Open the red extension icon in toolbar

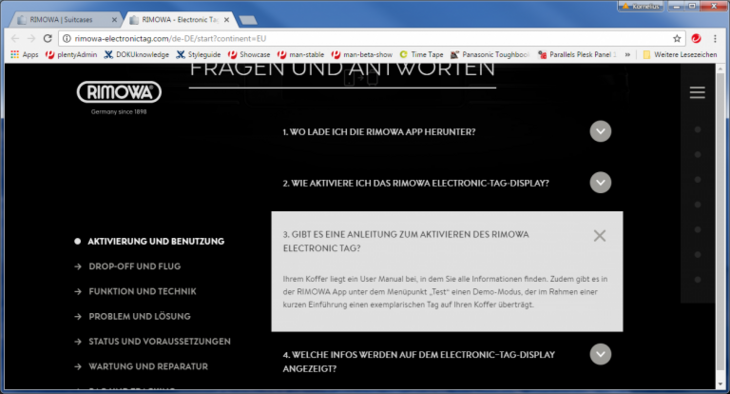696,38
